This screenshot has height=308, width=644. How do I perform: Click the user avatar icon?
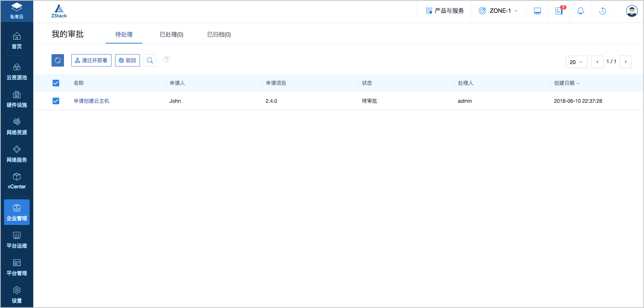click(632, 11)
